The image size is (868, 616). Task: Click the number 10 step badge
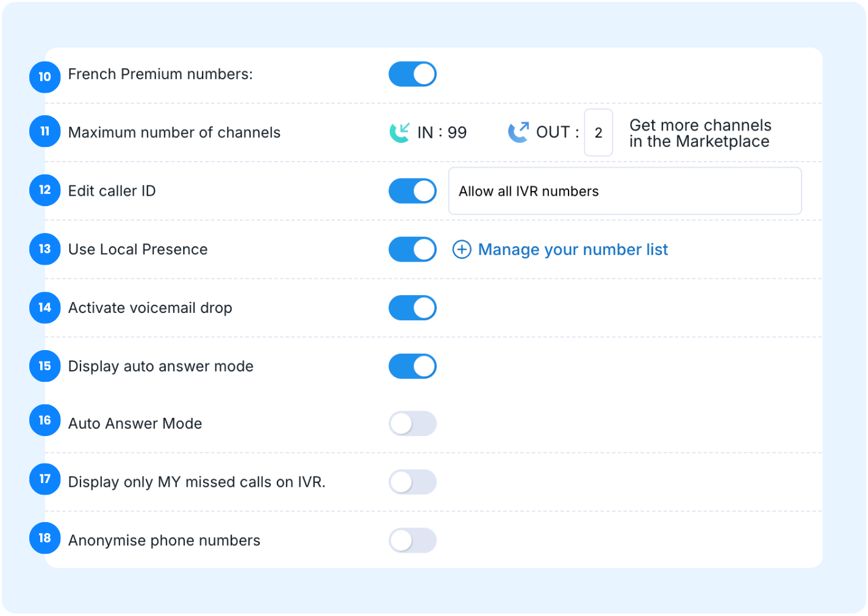pyautogui.click(x=45, y=77)
